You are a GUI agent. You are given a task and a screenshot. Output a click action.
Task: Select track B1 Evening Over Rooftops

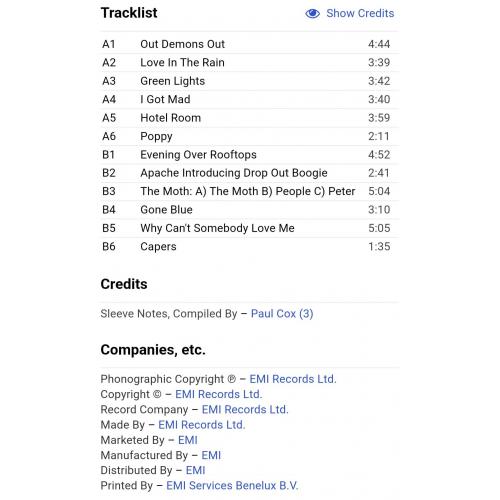250,155
